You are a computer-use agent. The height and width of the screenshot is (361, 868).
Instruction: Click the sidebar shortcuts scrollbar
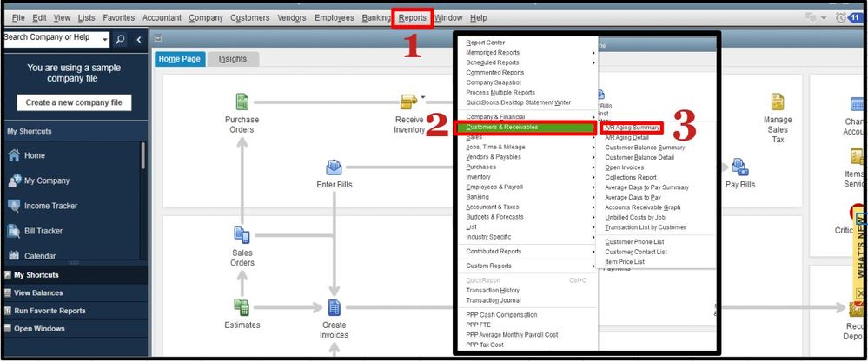(x=142, y=156)
